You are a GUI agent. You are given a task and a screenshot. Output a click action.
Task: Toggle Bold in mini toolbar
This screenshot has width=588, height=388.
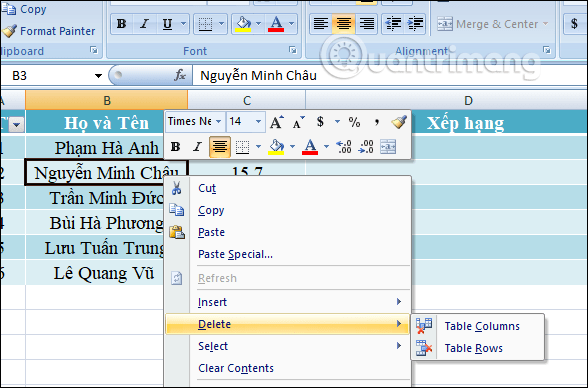pos(176,147)
